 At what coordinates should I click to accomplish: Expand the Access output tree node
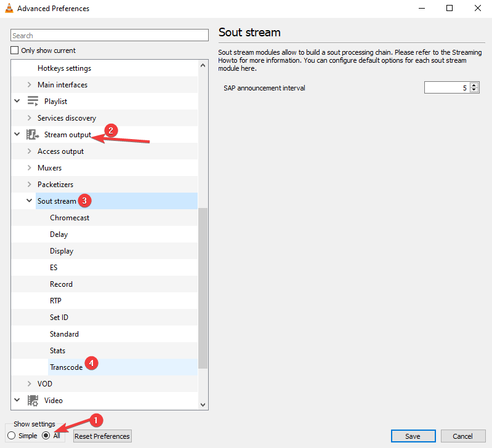pos(29,151)
